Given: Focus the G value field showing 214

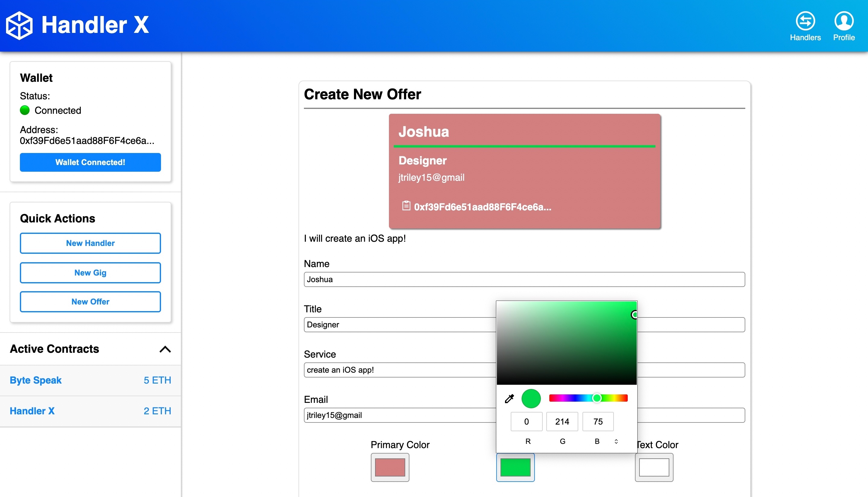Looking at the screenshot, I should tap(562, 422).
